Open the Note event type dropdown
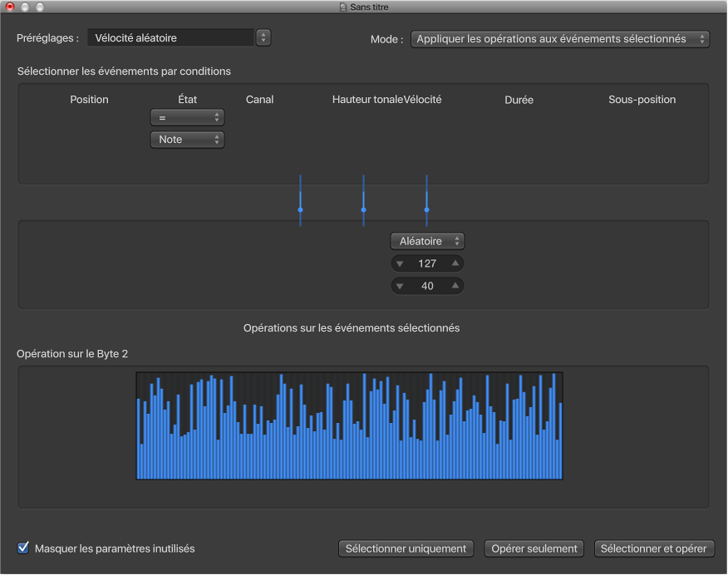 tap(187, 140)
